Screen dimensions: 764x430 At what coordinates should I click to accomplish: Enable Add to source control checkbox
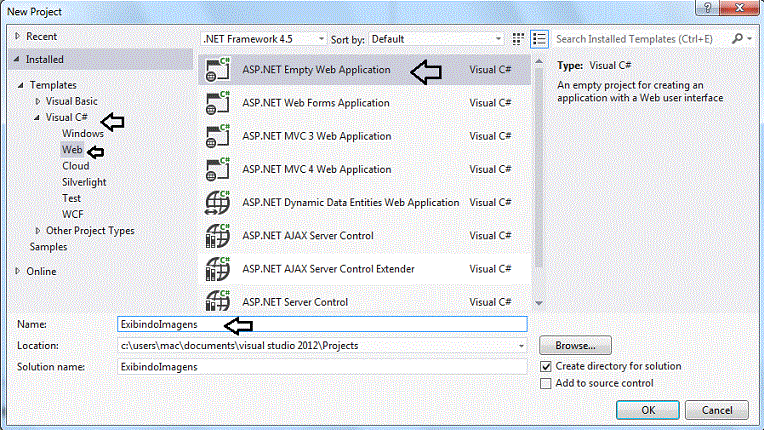click(546, 383)
